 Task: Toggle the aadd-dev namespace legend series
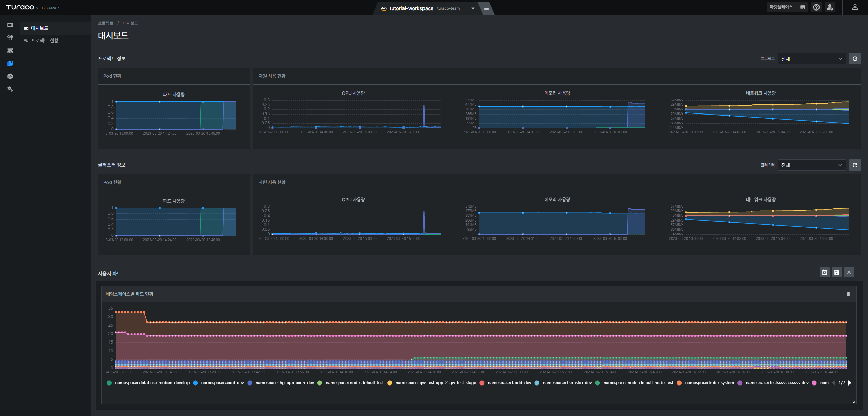click(218, 383)
